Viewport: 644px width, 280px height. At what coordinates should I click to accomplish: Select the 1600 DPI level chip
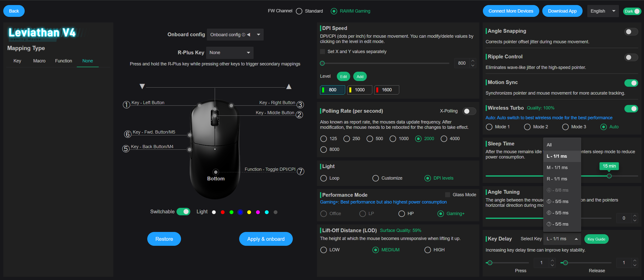pos(386,90)
